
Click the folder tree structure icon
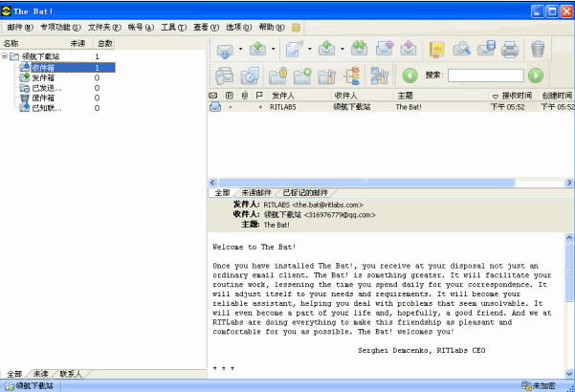352,76
